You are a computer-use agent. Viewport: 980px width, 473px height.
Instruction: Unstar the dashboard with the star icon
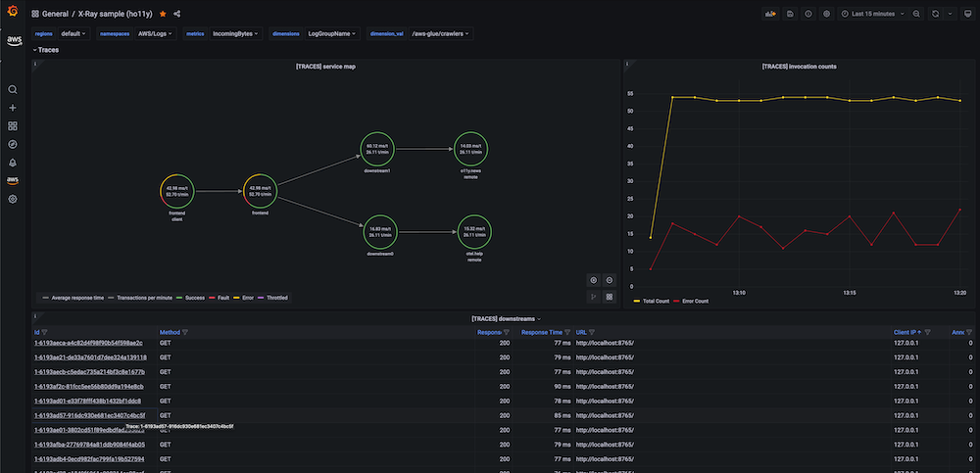click(163, 14)
